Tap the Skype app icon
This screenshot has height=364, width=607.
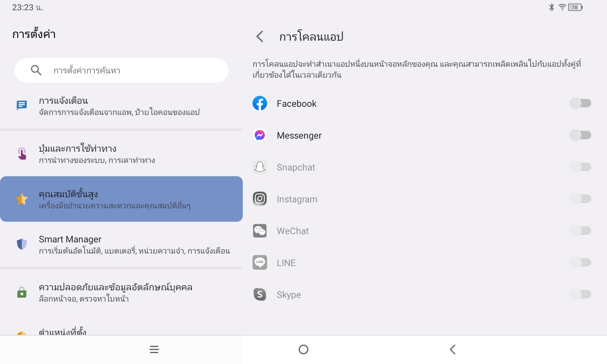[x=260, y=294]
